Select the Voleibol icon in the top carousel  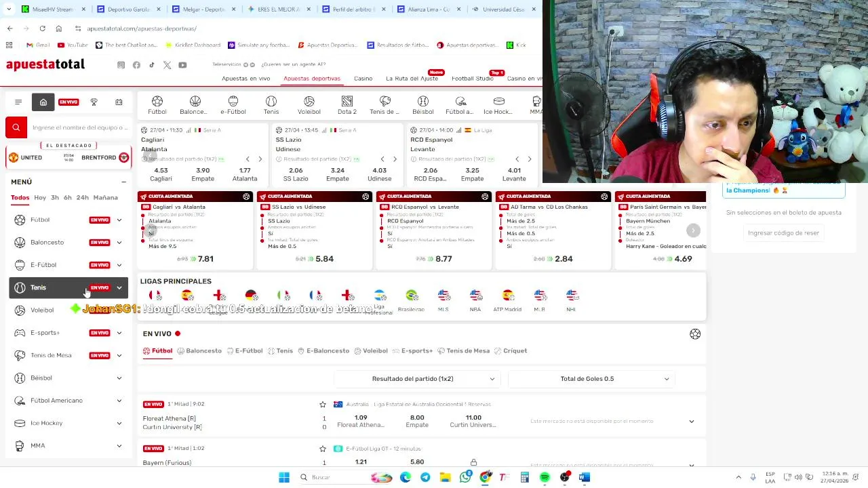pos(309,105)
